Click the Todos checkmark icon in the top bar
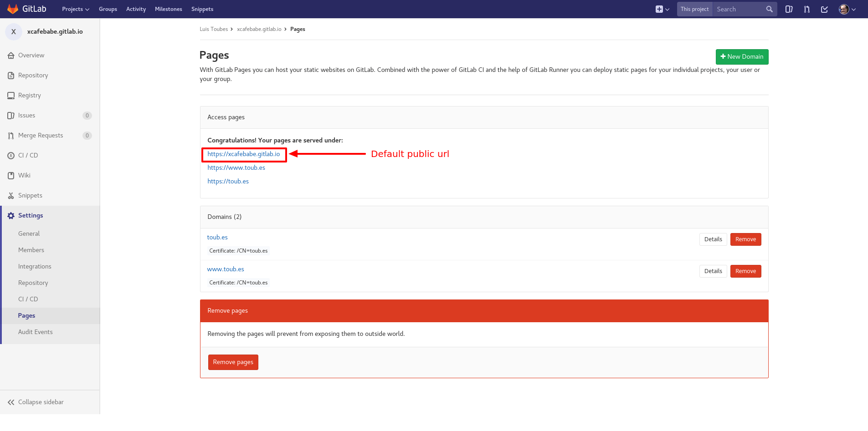The height and width of the screenshot is (431, 868). pos(824,9)
